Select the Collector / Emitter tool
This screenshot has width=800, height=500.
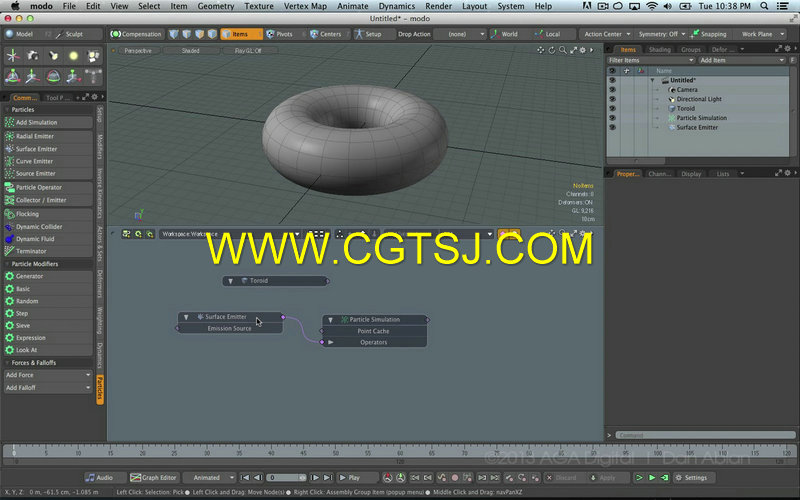(48, 200)
